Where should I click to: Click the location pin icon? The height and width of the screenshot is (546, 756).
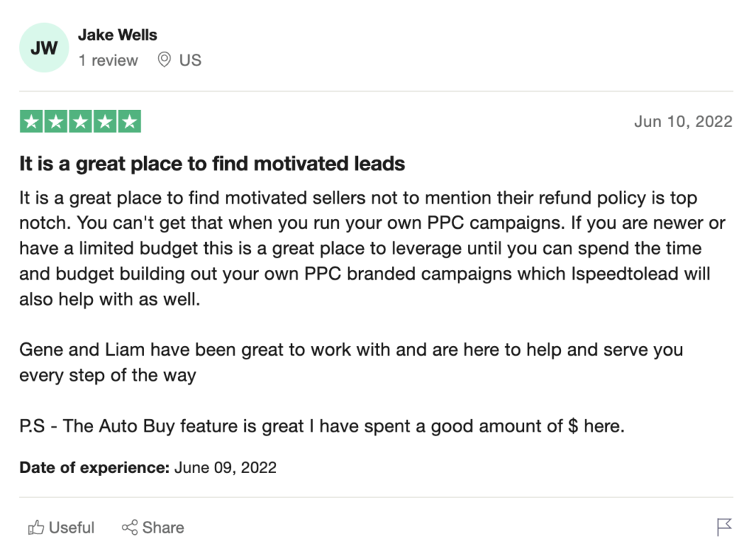165,60
